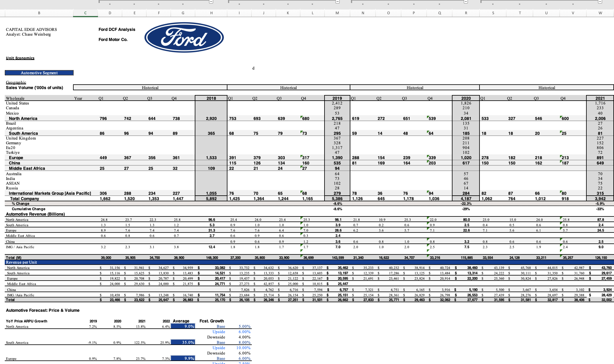Select Europe average cell '9.9%'
The width and height of the screenshot is (614, 364).
[183, 358]
